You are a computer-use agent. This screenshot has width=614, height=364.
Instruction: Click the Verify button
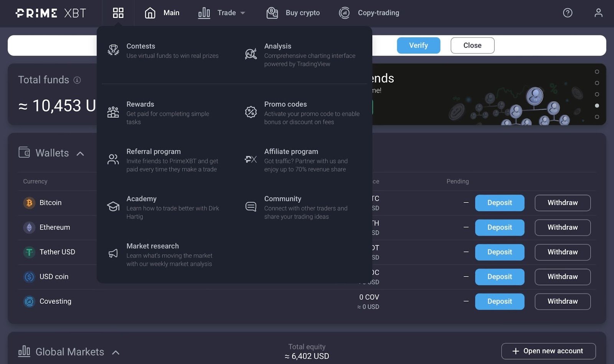point(418,45)
